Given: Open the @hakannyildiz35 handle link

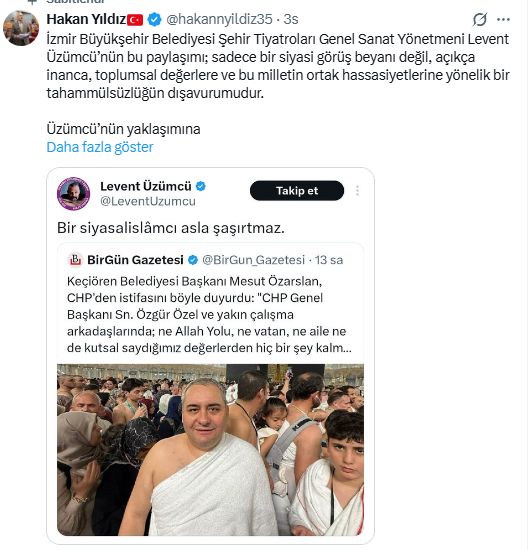Looking at the screenshot, I should coord(219,20).
